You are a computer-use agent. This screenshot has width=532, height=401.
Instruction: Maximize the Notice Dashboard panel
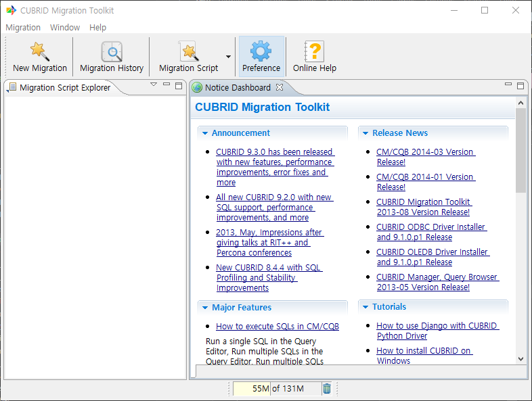520,85
